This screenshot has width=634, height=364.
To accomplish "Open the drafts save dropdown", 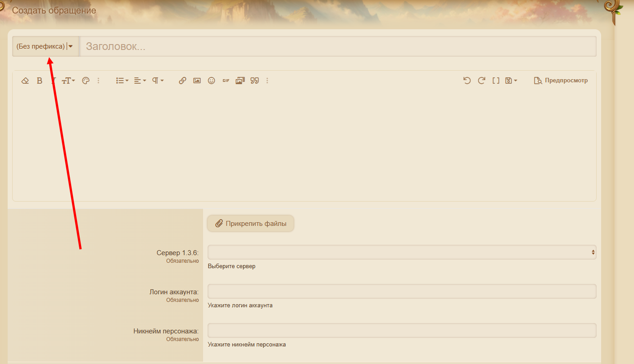I will pos(511,81).
